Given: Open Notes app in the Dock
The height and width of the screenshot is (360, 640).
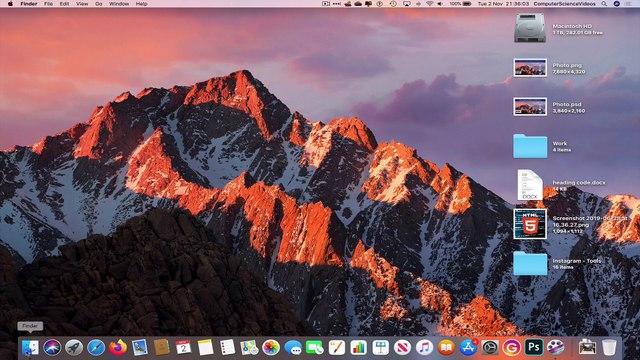Looking at the screenshot, I should coord(205,348).
